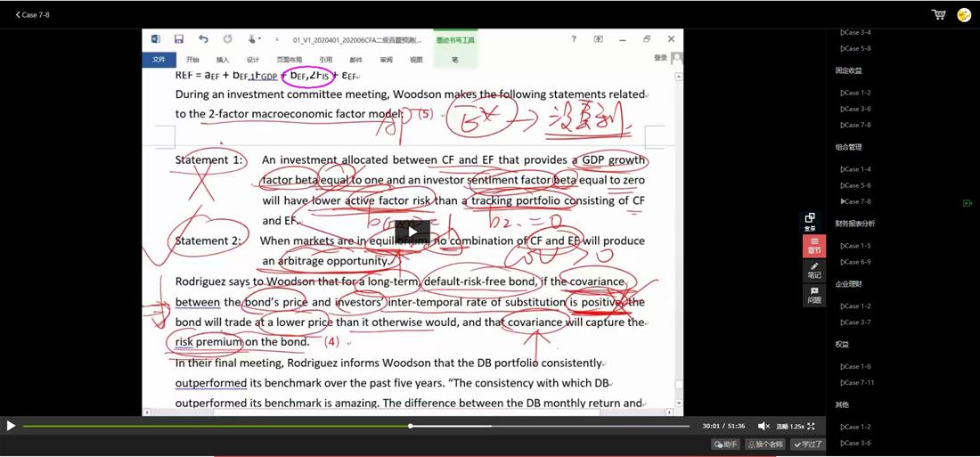This screenshot has width=980, height=457.
Task: Open Word help question mark
Action: [x=574, y=39]
